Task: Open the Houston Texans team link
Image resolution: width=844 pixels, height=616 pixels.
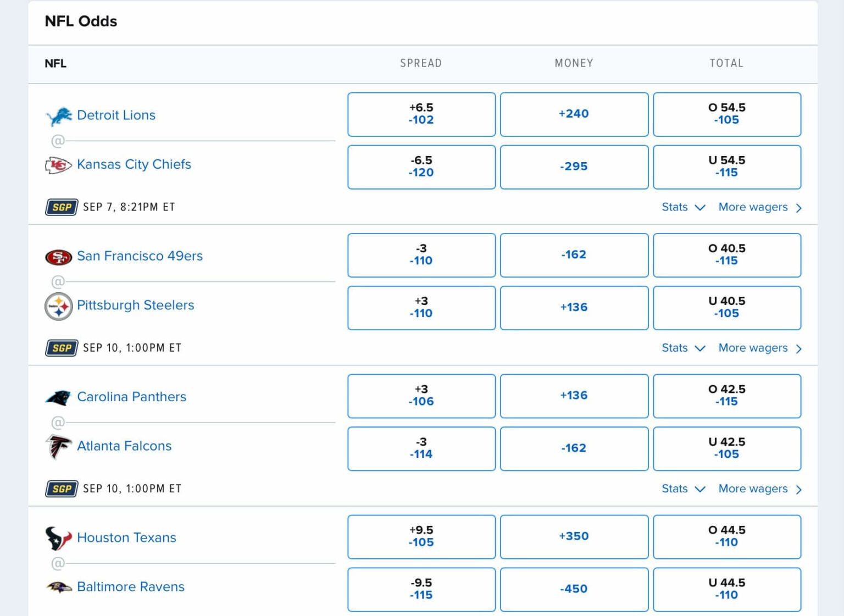Action: click(x=126, y=537)
